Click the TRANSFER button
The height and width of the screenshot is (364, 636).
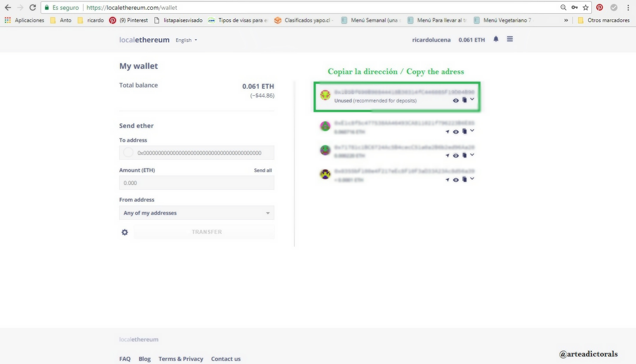(x=204, y=232)
